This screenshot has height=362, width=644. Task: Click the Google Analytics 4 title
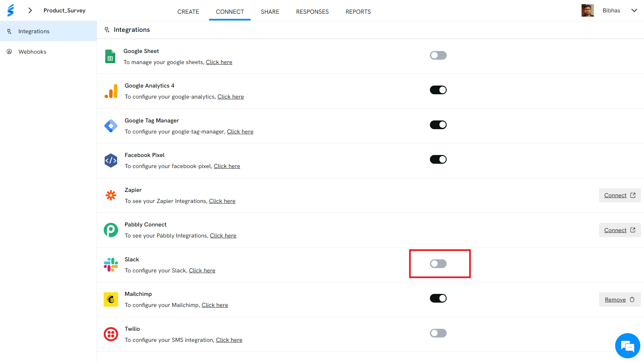(150, 86)
